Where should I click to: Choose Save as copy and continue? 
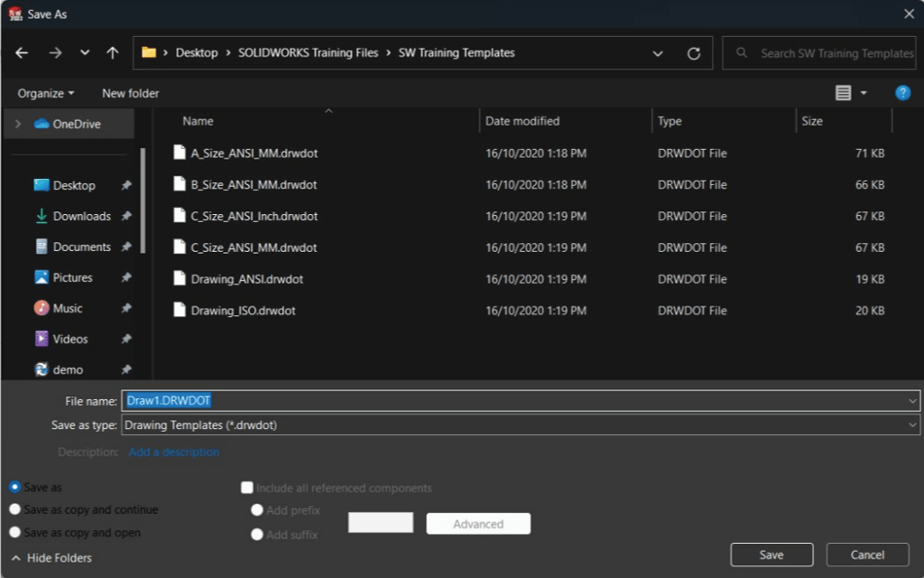(14, 509)
